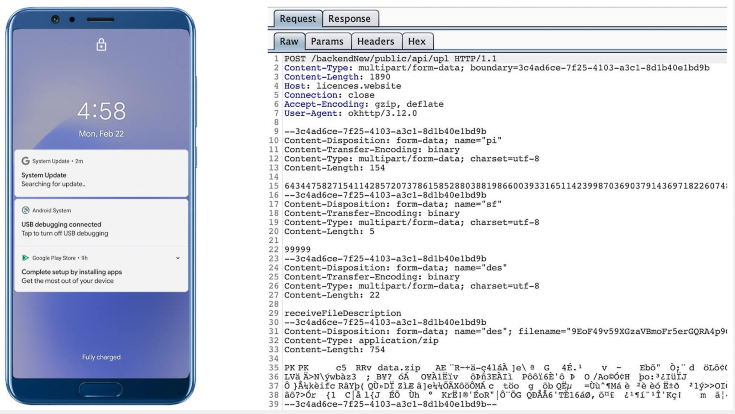735x414 pixels.
Task: Tap the 4:58 clock display
Action: pos(101,111)
